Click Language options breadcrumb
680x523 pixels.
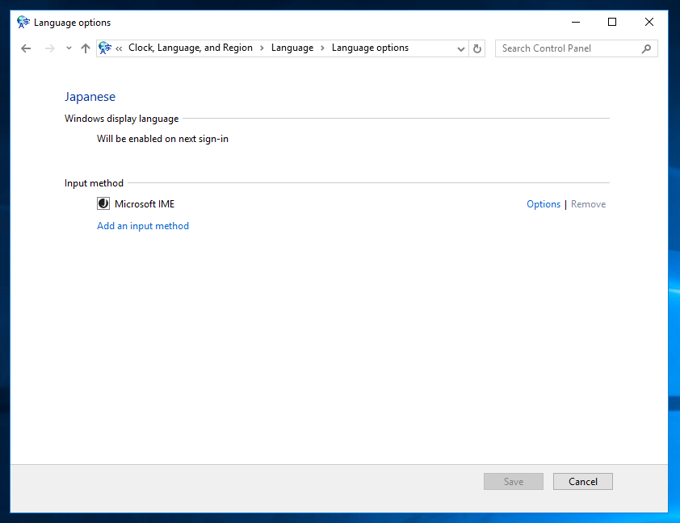(370, 48)
